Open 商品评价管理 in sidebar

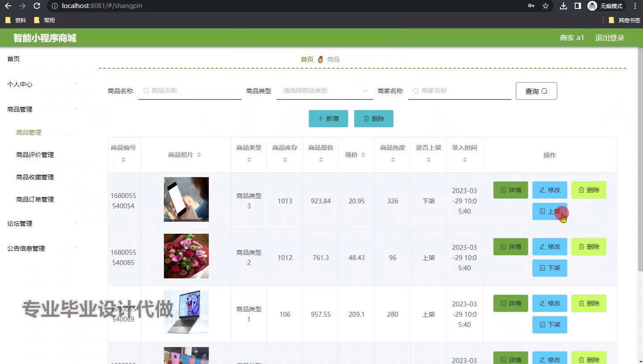[35, 155]
